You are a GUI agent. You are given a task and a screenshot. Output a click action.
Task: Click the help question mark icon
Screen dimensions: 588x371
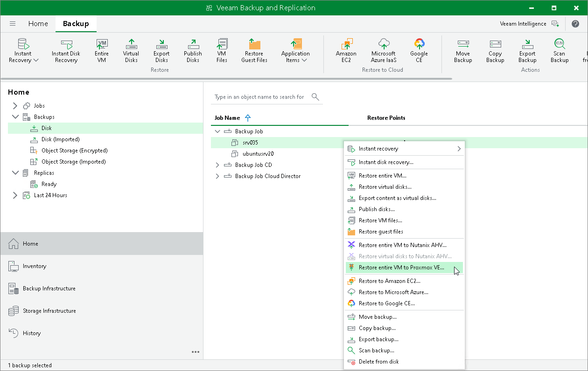(575, 24)
